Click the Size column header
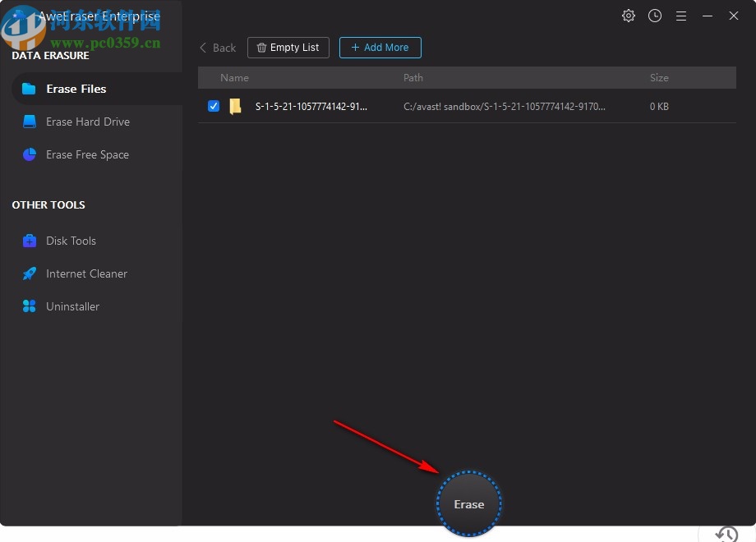Image resolution: width=756 pixels, height=542 pixels. [659, 77]
